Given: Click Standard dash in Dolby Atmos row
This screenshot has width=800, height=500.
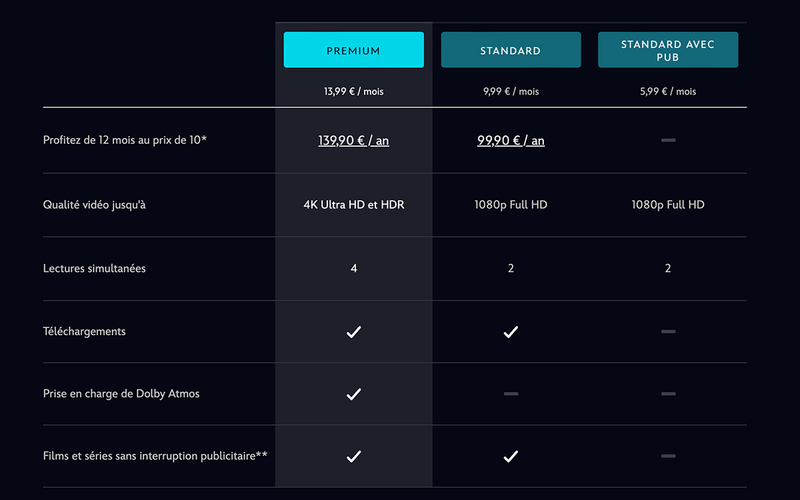Looking at the screenshot, I should 510,394.
